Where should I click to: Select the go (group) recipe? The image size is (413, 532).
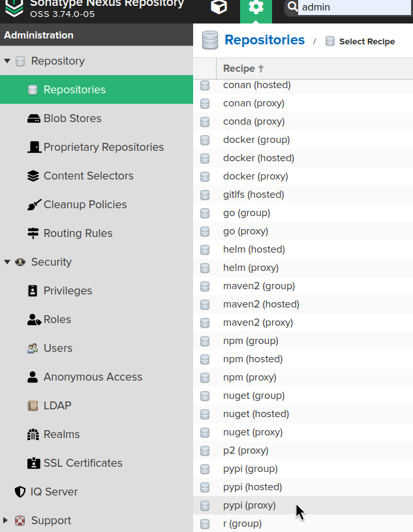[303, 213]
